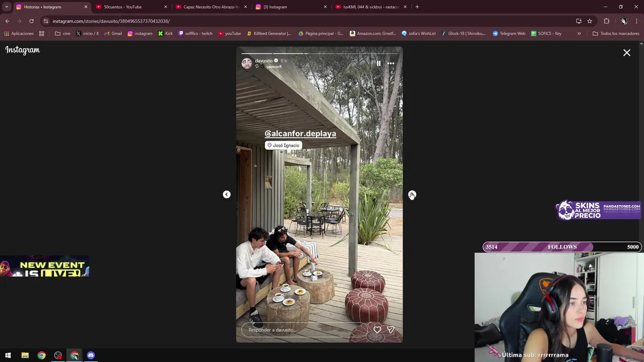The image size is (644, 362).
Task: Open the Gmail bookmark
Action: tap(113, 34)
